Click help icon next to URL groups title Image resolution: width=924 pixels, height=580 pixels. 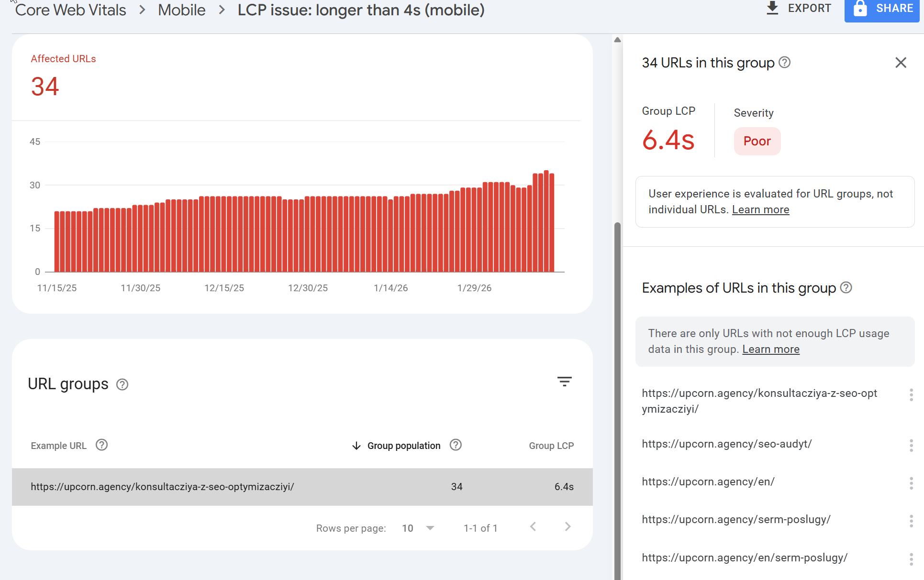pyautogui.click(x=122, y=384)
